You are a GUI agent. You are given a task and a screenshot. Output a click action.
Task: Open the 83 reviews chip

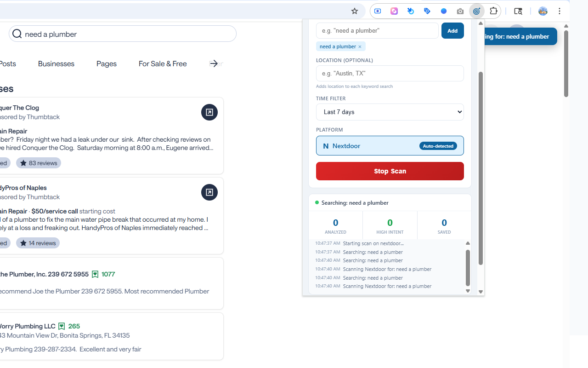[x=39, y=163]
